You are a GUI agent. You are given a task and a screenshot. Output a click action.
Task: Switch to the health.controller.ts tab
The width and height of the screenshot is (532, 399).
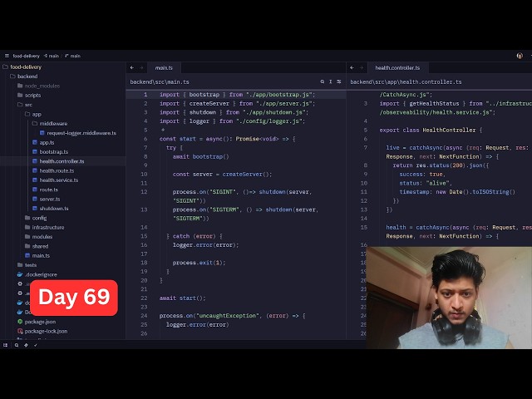click(397, 68)
